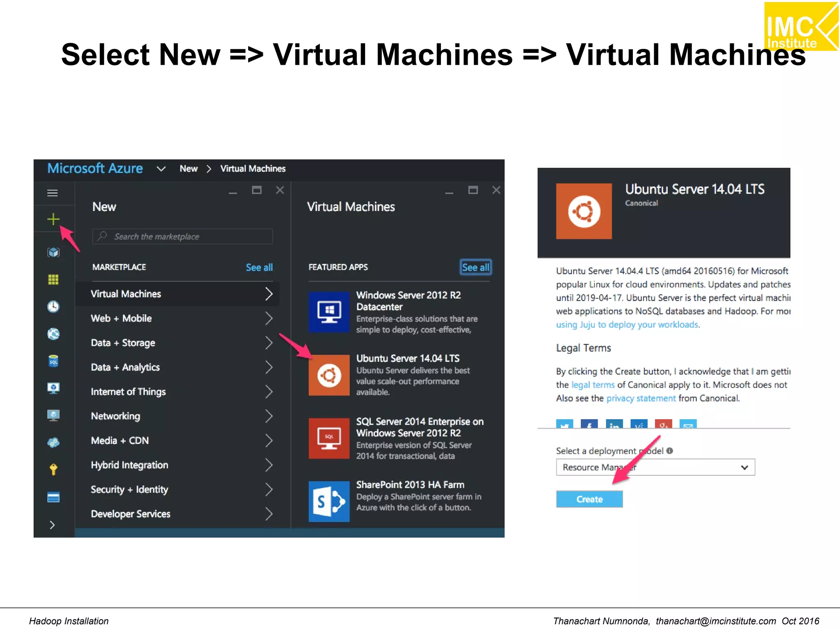Click the IMC Institute logo
Viewport: 840px width, 630px height.
point(801,26)
